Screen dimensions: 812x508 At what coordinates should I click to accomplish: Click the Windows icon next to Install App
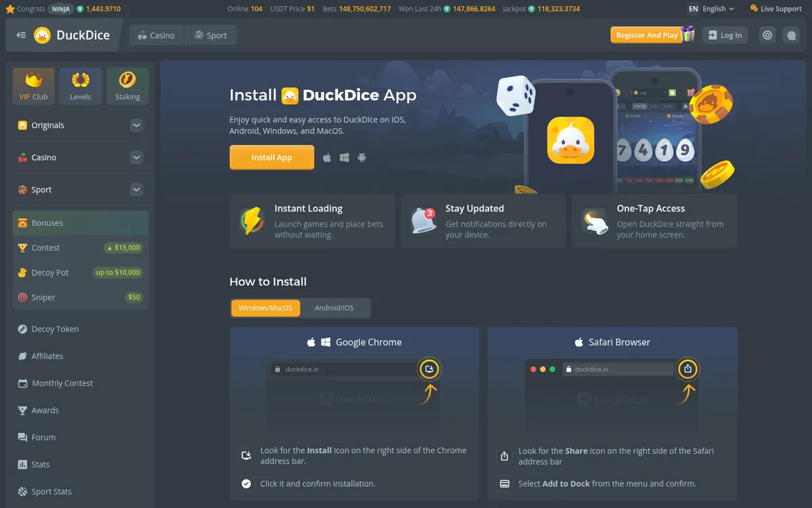click(x=344, y=157)
